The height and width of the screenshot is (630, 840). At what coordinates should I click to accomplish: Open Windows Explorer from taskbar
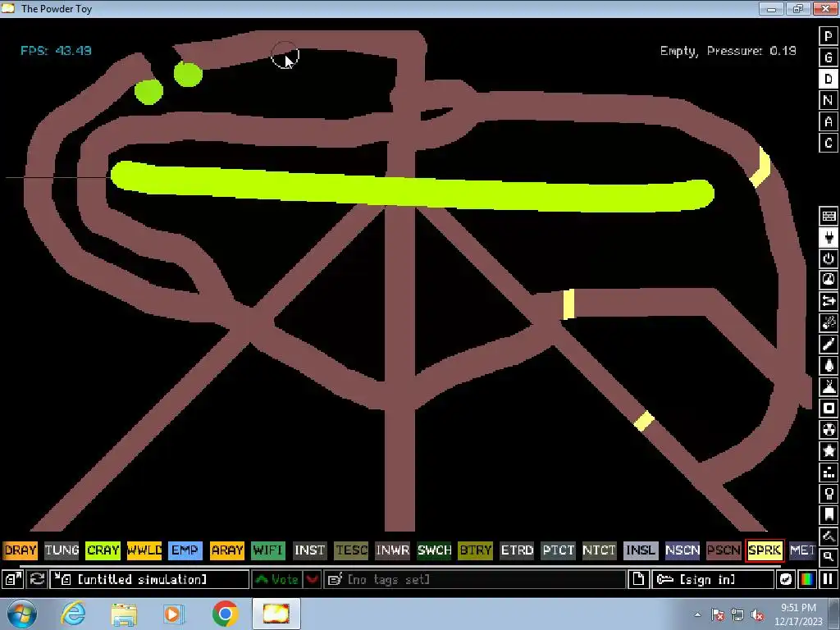(x=124, y=614)
